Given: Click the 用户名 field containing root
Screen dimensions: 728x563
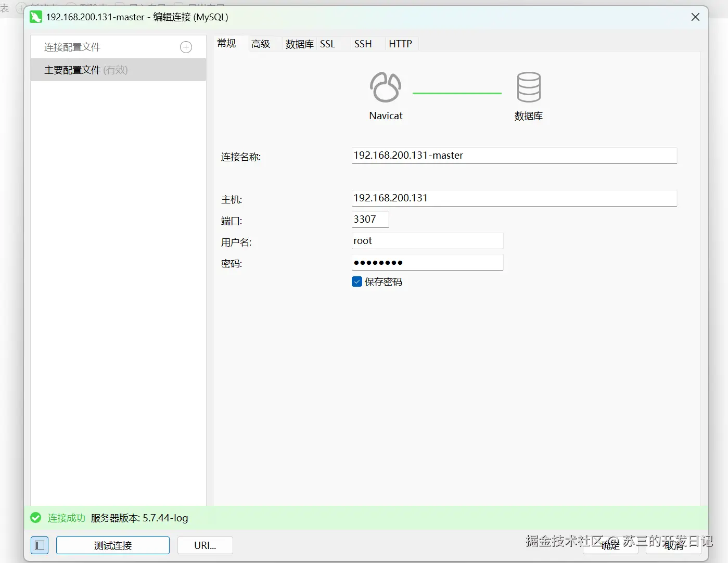Looking at the screenshot, I should pos(427,241).
